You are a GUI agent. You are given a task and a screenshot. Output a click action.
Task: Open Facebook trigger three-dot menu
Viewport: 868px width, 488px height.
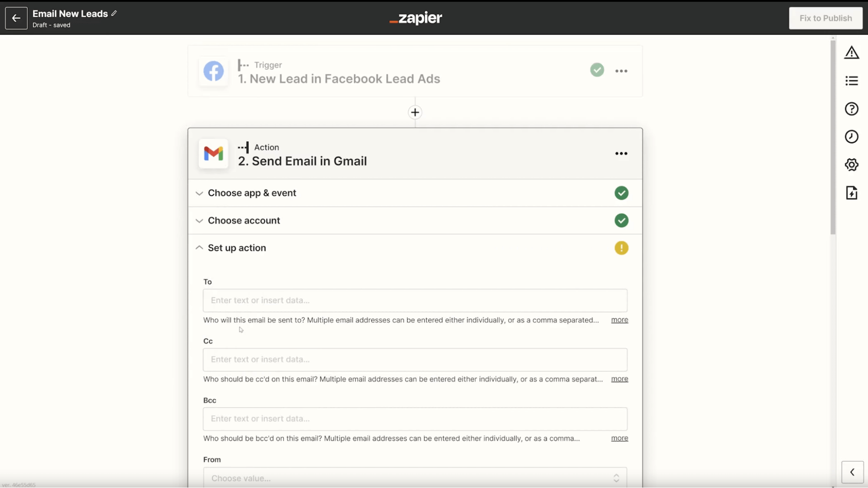tap(621, 71)
